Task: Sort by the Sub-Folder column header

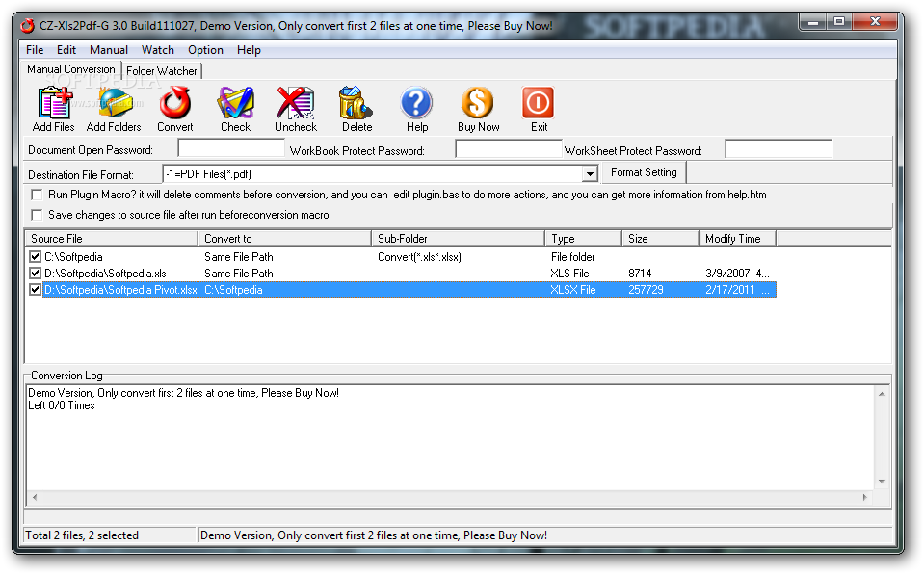Action: (458, 239)
